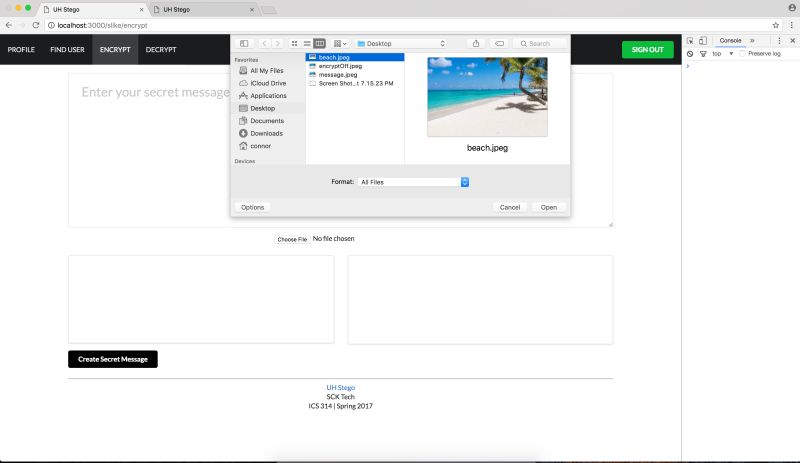Open the UH Stego footer link
Image resolution: width=800 pixels, height=463 pixels.
[x=340, y=387]
